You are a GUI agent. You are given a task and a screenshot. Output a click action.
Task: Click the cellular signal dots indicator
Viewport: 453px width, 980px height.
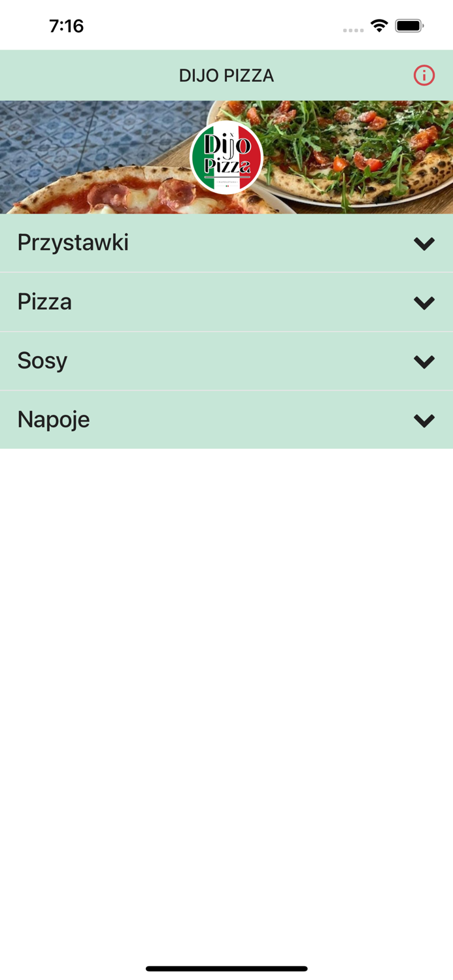coord(353,29)
